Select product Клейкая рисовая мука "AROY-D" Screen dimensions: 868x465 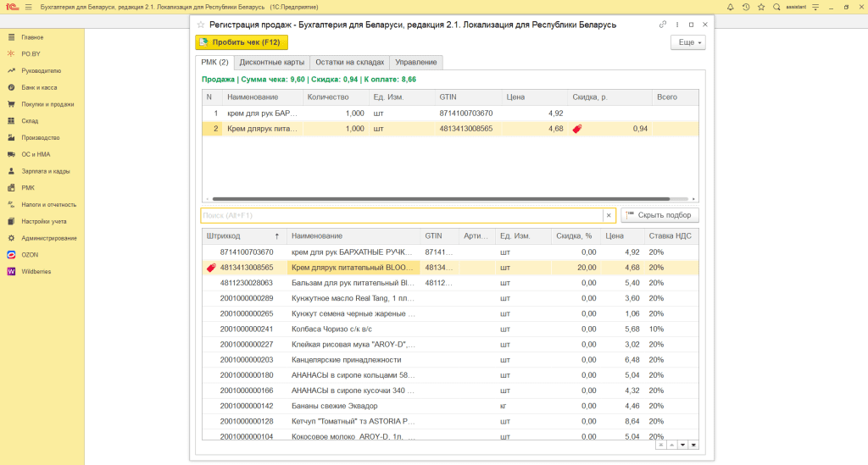(x=450, y=344)
